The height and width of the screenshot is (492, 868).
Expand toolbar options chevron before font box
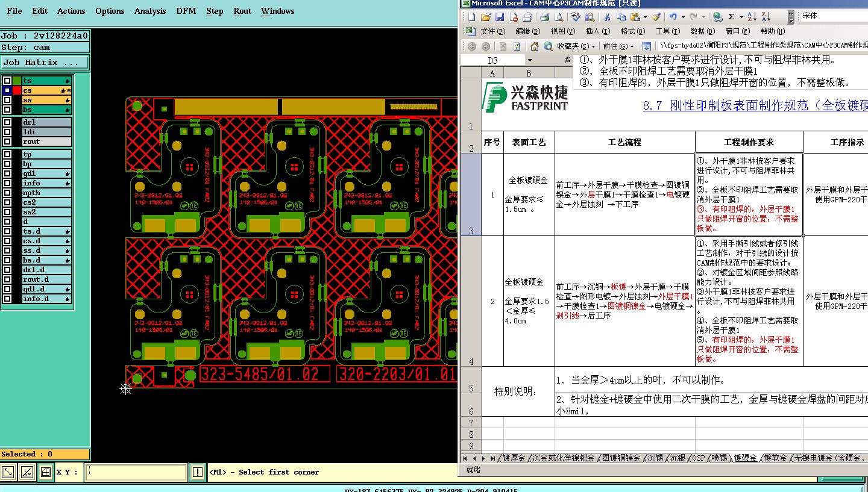tap(791, 17)
